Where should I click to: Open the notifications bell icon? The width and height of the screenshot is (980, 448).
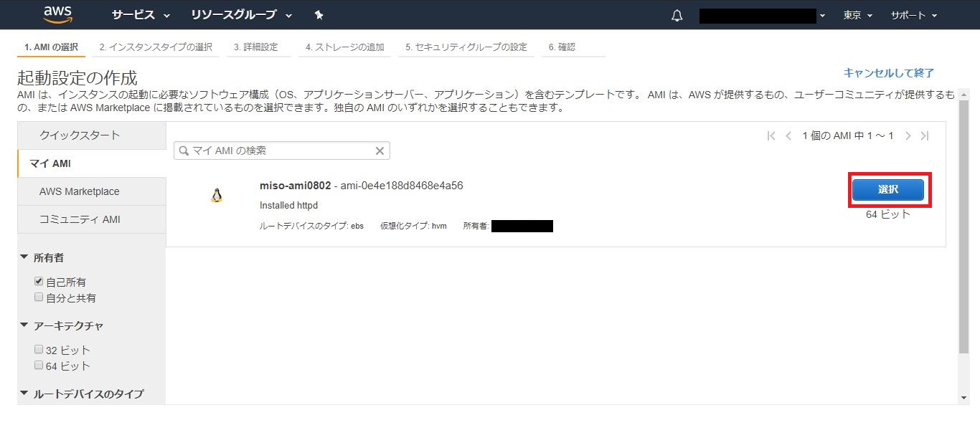tap(677, 16)
